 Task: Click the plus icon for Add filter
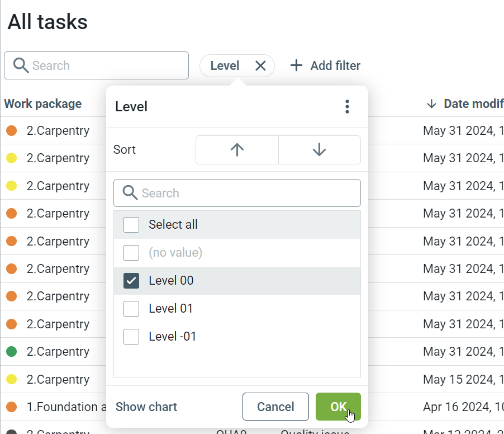[x=296, y=66]
